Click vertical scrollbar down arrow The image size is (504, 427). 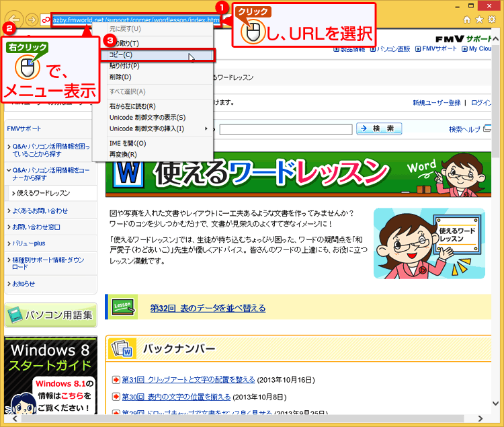click(x=495, y=403)
